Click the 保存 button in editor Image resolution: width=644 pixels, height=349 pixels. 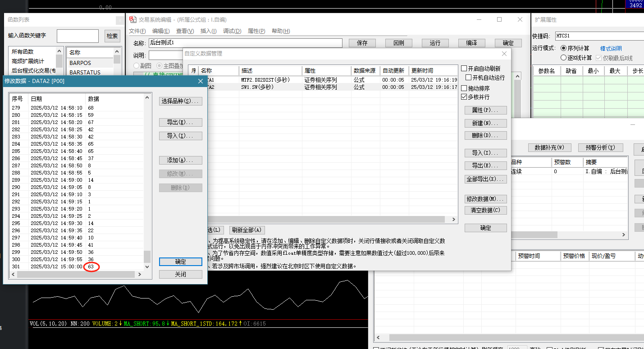coord(362,43)
